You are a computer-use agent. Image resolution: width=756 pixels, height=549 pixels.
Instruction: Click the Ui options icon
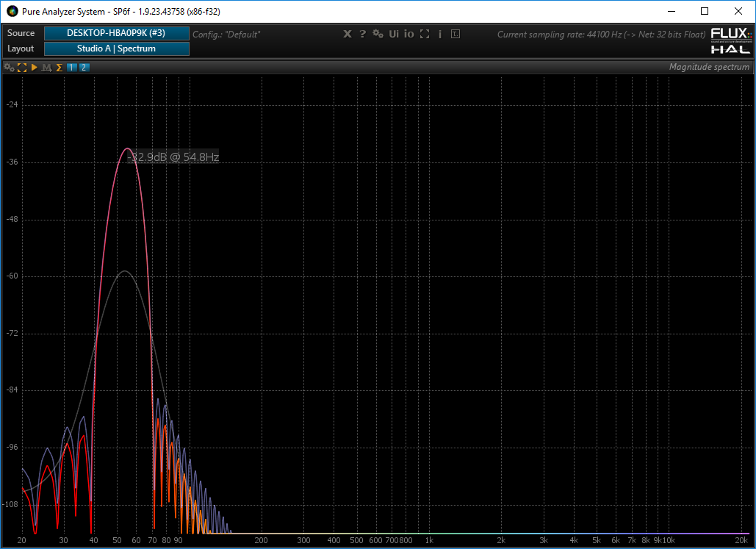pyautogui.click(x=394, y=34)
